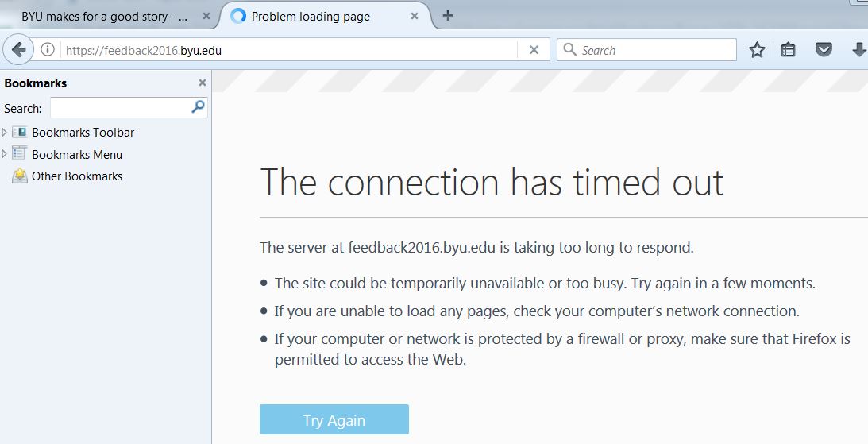This screenshot has width=868, height=444.
Task: Save page to Pocket icon
Action: tap(824, 50)
